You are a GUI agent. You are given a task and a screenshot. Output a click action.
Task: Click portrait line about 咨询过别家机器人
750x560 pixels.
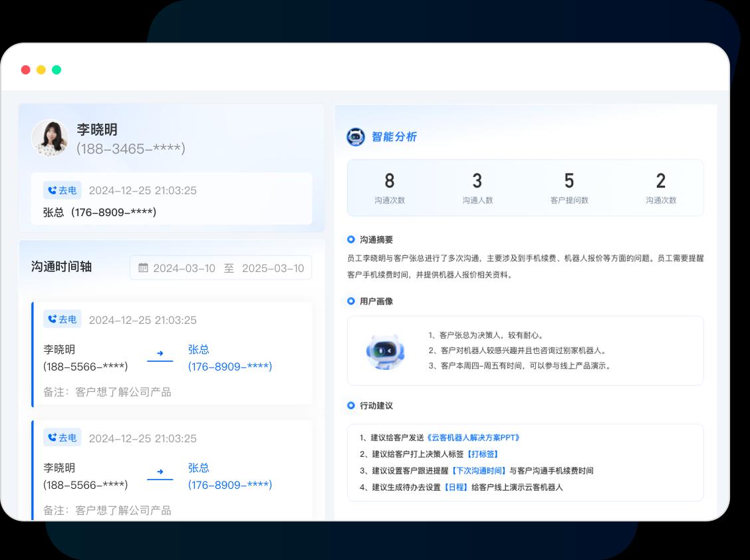[x=519, y=350]
